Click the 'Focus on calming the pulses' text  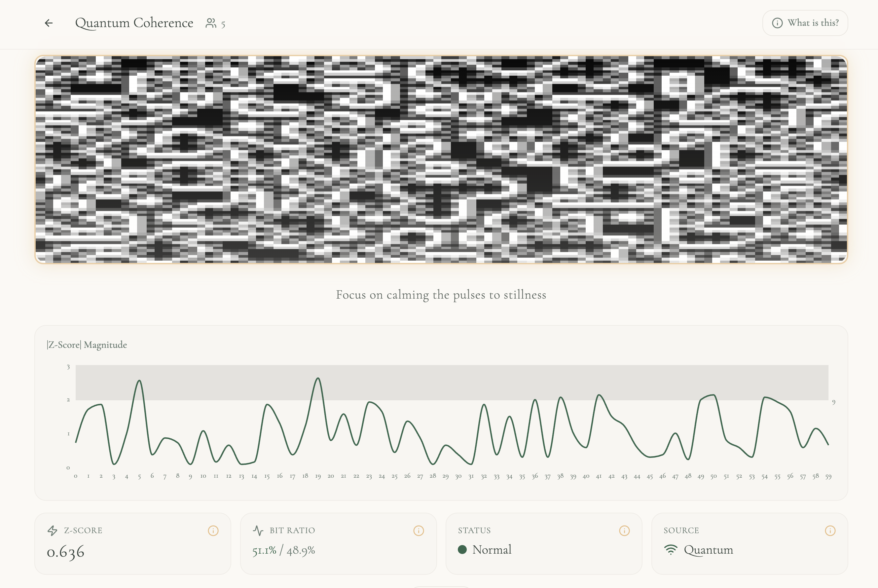tap(441, 295)
